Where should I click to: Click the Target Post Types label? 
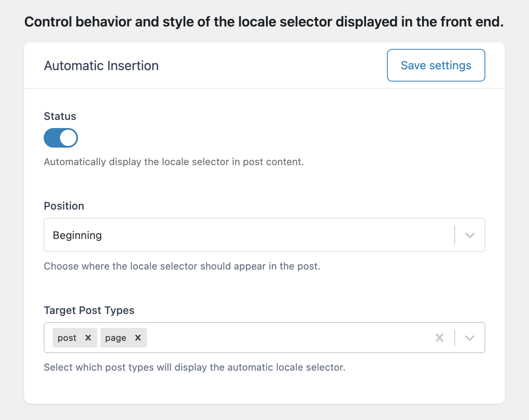(x=89, y=310)
